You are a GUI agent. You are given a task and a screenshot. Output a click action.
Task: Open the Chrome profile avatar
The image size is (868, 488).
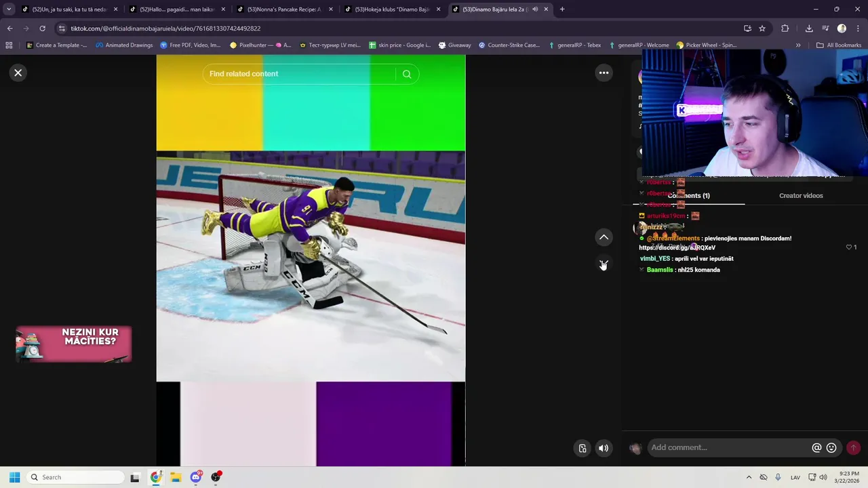tap(842, 28)
